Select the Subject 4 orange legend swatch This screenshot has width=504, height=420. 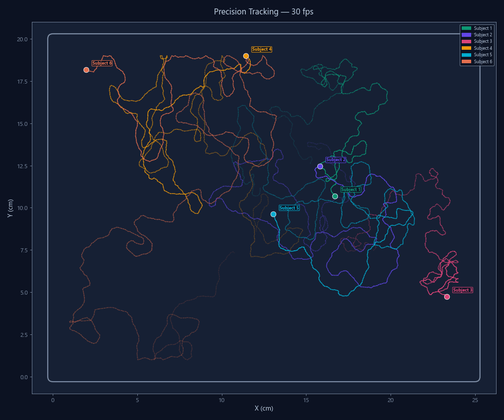click(x=466, y=48)
